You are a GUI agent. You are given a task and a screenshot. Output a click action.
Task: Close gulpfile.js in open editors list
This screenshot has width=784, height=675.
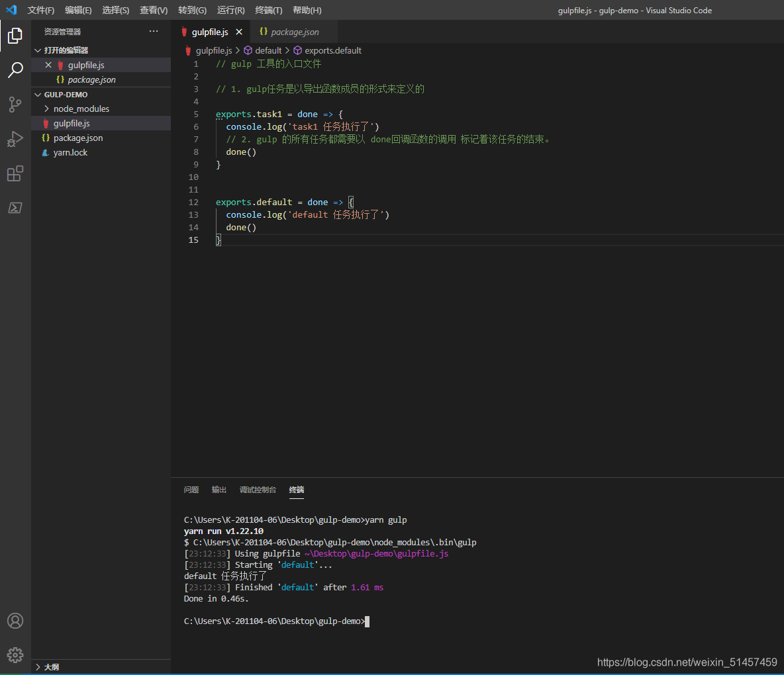[48, 65]
